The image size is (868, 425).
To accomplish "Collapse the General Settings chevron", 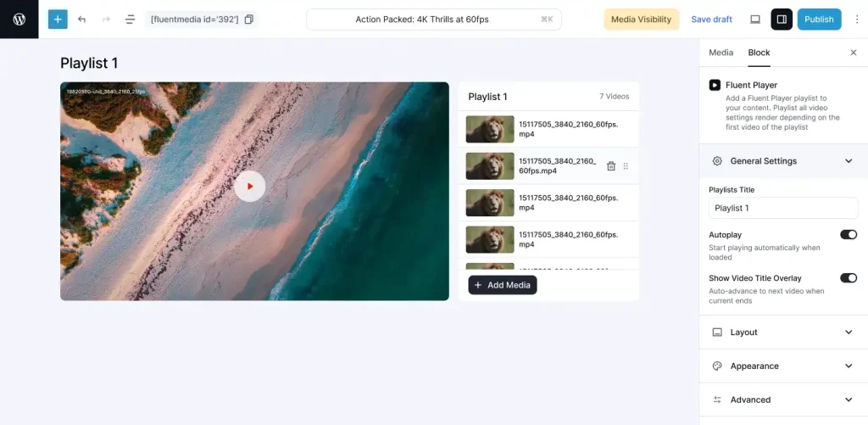I will click(849, 161).
